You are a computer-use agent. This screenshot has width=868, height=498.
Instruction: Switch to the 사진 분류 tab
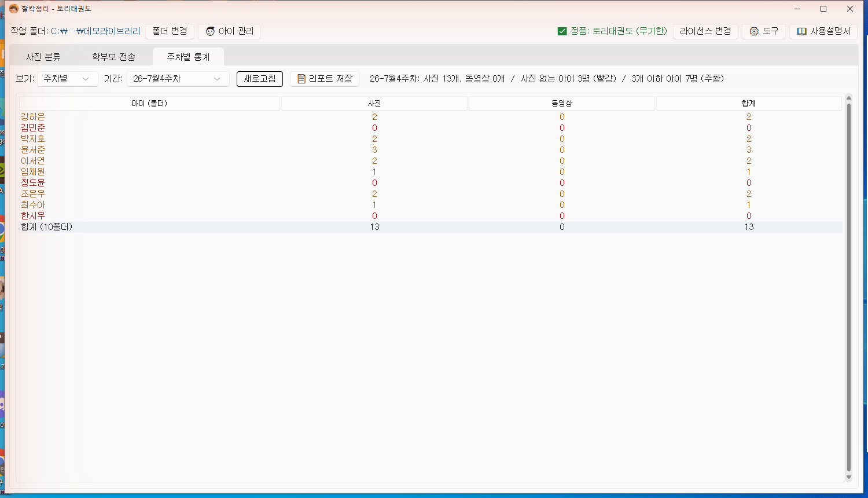point(43,57)
